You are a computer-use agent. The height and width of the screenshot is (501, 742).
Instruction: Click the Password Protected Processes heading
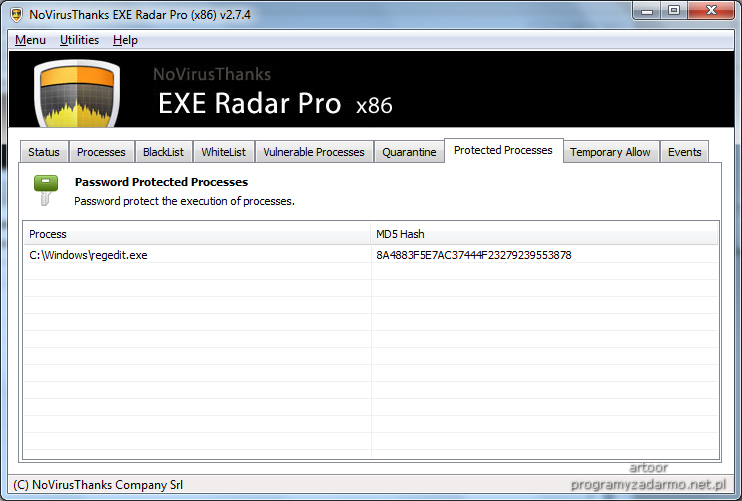[x=161, y=182]
